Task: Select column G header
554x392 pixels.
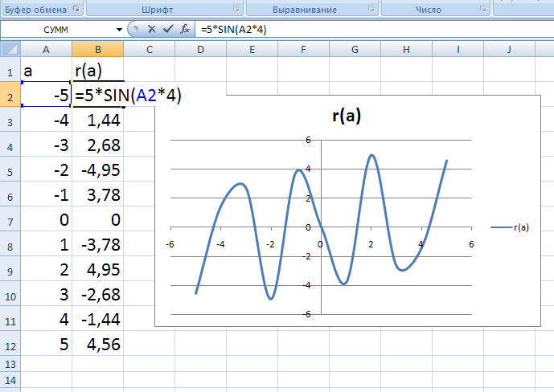Action: (355, 49)
